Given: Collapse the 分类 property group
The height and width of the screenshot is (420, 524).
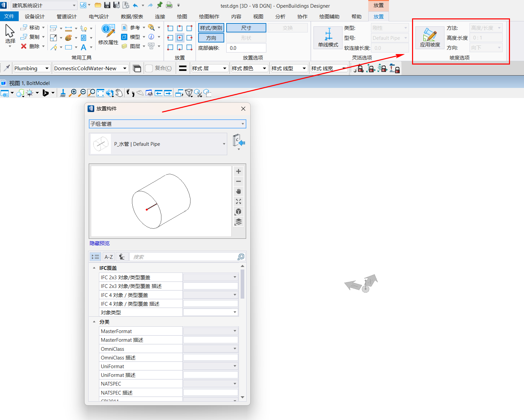Looking at the screenshot, I should [x=94, y=322].
